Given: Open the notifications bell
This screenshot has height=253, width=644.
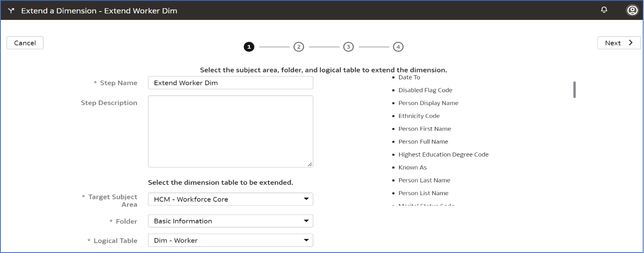Looking at the screenshot, I should 604,10.
